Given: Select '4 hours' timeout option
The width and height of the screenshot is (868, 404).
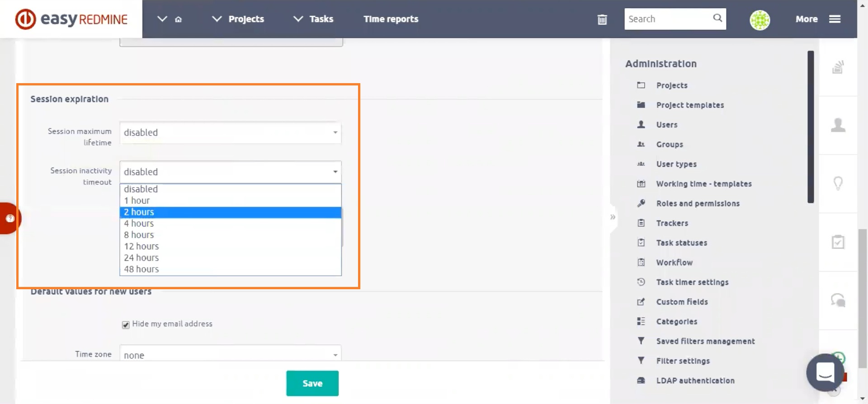Looking at the screenshot, I should click(x=231, y=224).
